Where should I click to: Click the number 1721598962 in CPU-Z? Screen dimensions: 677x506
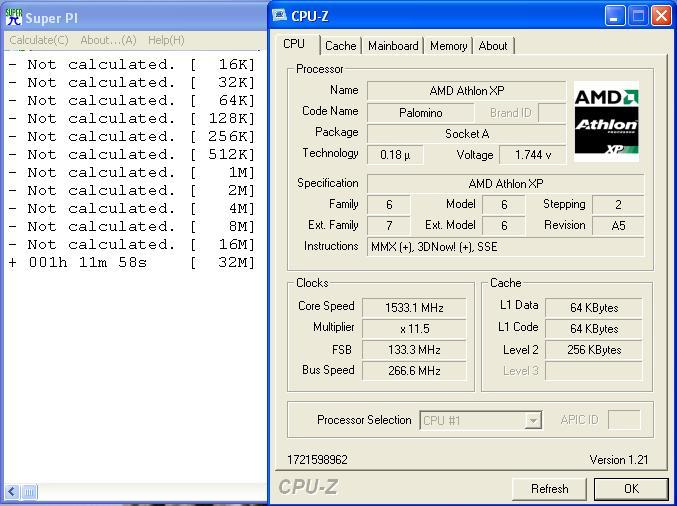(317, 460)
